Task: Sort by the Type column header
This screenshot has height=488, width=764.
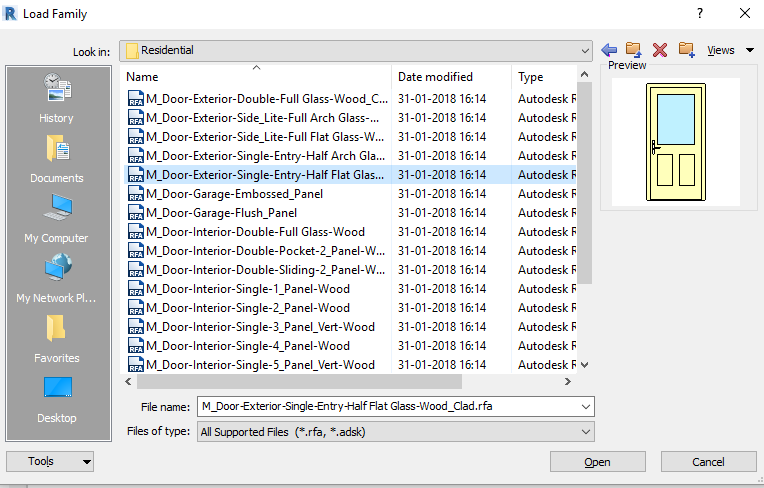Action: coord(544,76)
